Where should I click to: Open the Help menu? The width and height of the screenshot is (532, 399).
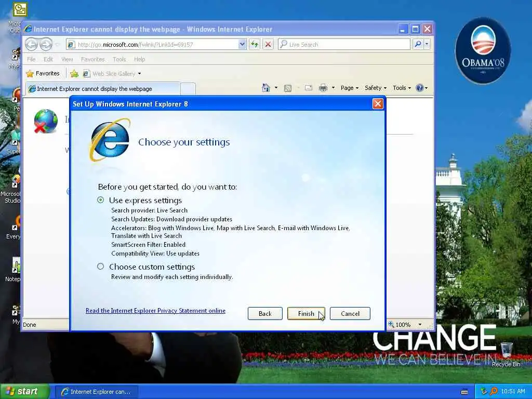139,59
